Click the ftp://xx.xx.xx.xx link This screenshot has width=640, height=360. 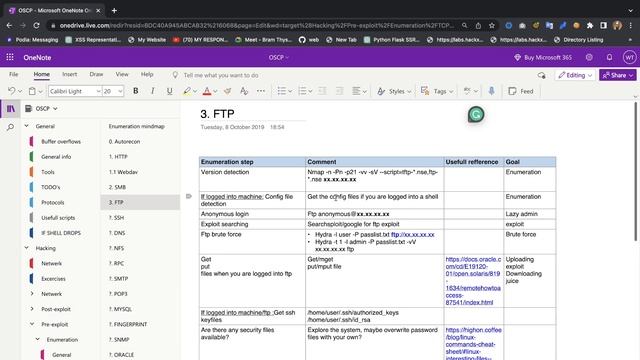pos(413,235)
